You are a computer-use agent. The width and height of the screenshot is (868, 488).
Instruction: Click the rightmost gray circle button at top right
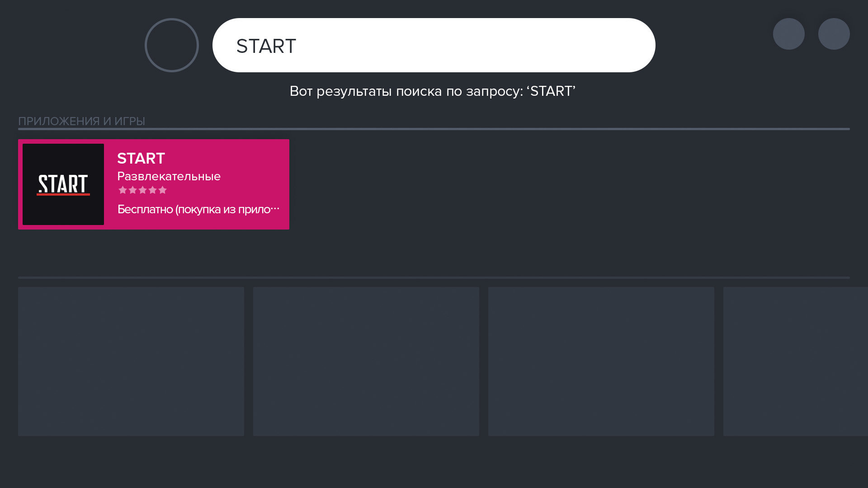(x=834, y=34)
